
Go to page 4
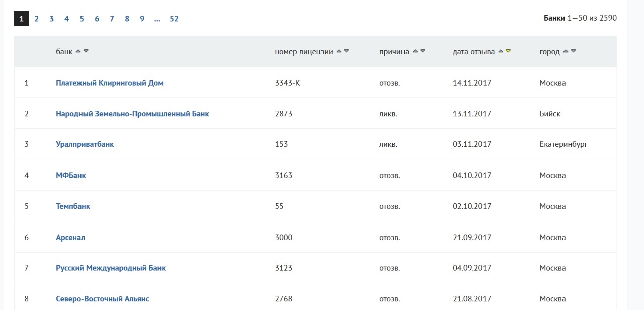pyautogui.click(x=66, y=19)
